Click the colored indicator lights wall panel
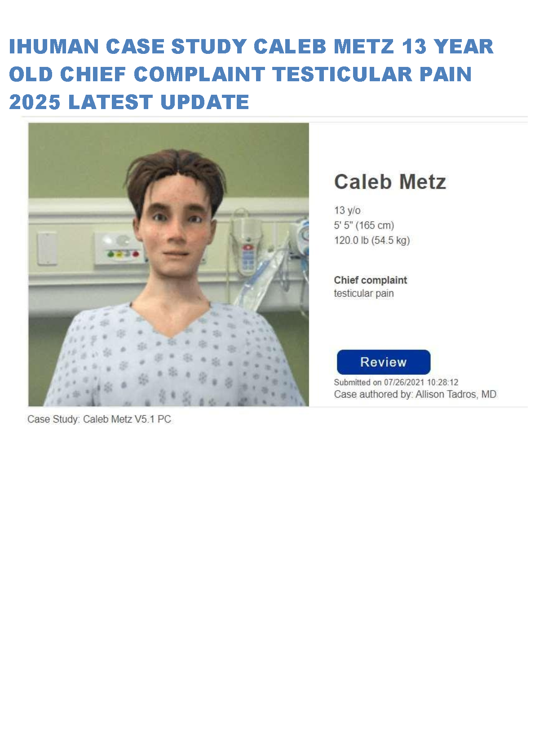This screenshot has width=535, height=756. pos(118,249)
